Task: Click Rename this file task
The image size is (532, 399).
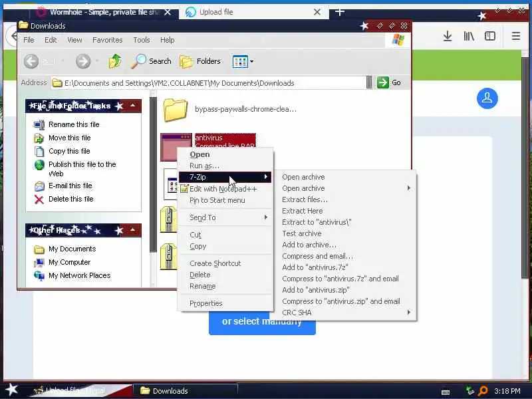Action: 74,124
